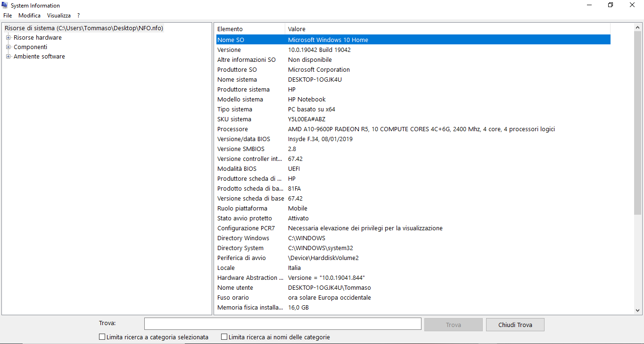
Task: Click the Valore column header
Action: (448, 29)
